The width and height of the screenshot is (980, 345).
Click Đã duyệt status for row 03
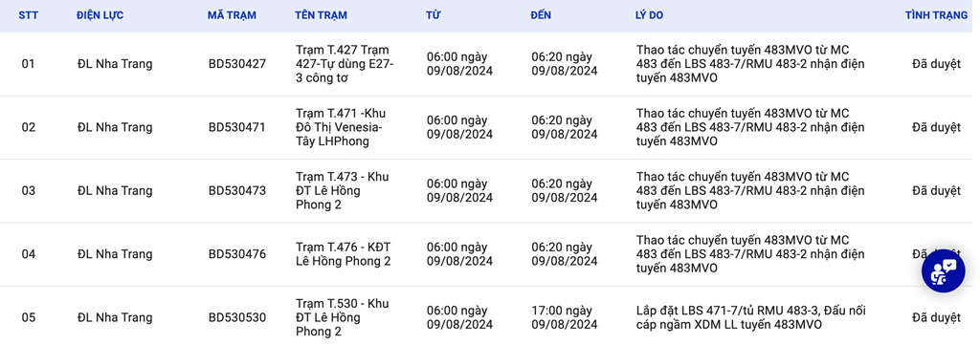point(936,191)
